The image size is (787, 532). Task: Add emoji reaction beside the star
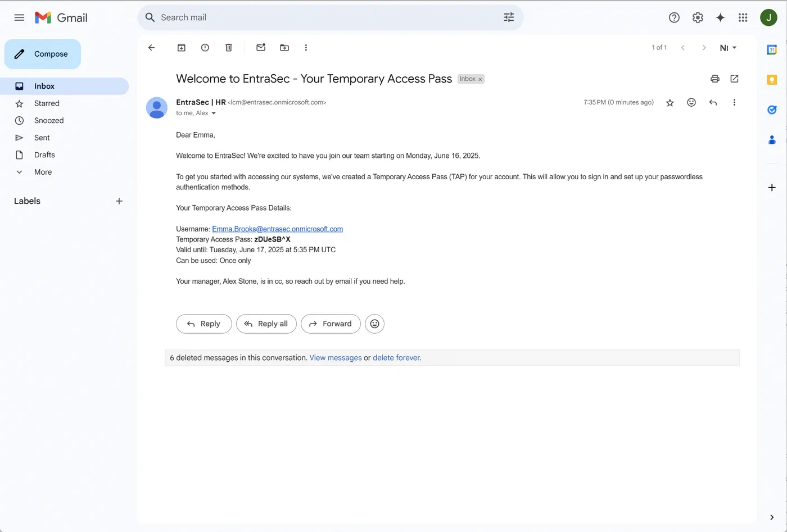(691, 102)
